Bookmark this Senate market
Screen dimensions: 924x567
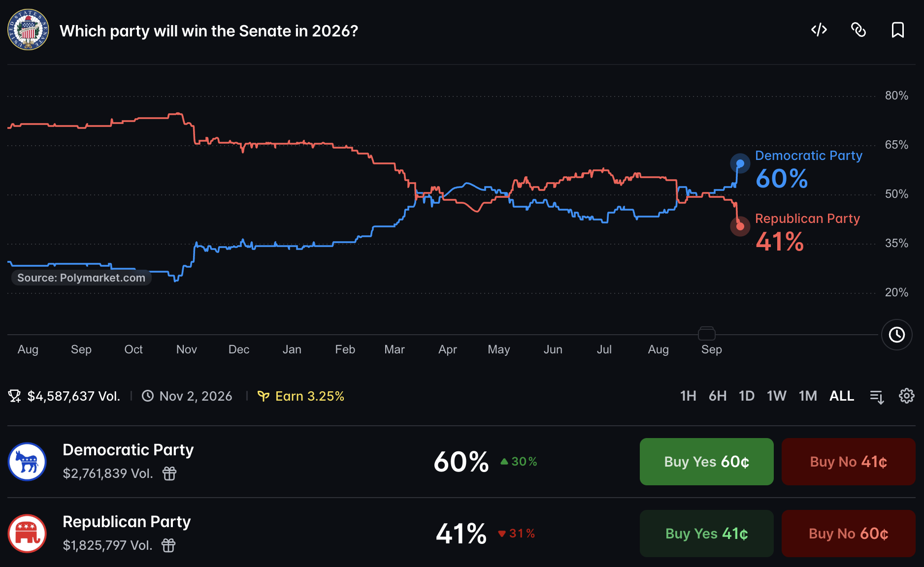(x=898, y=30)
